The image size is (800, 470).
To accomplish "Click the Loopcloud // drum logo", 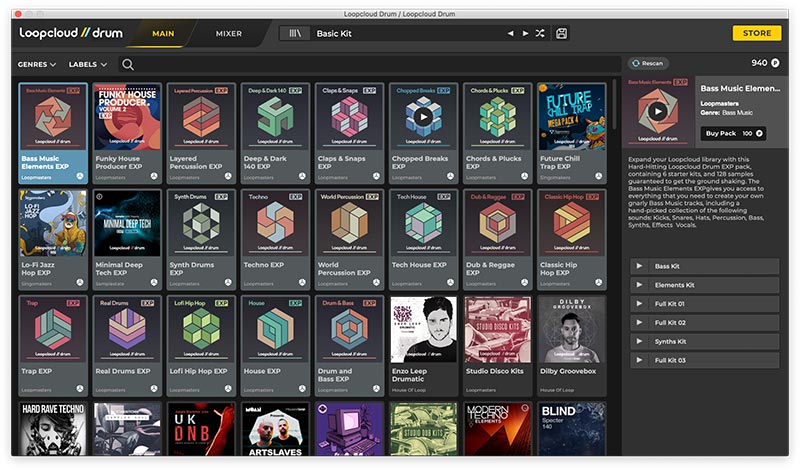I will coord(71,33).
